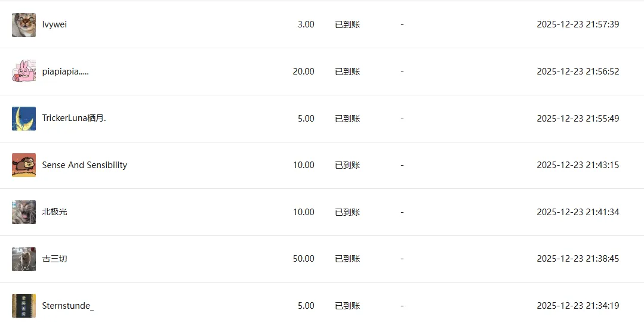
Task: Click 已到账 status in Ivywei's row
Action: [347, 24]
